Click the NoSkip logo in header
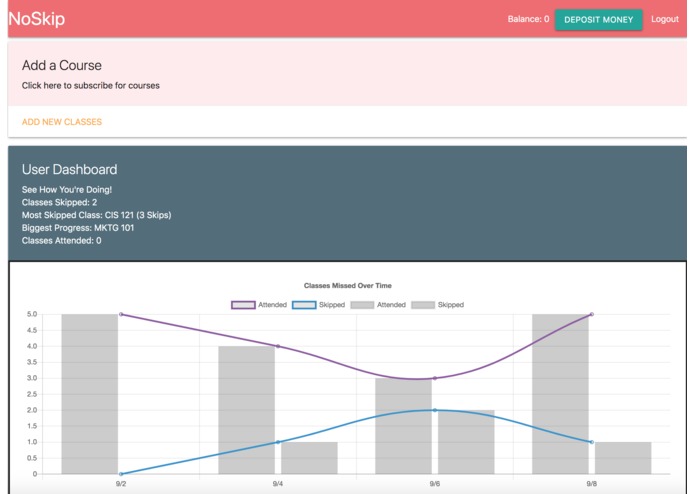The width and height of the screenshot is (695, 494). click(37, 19)
